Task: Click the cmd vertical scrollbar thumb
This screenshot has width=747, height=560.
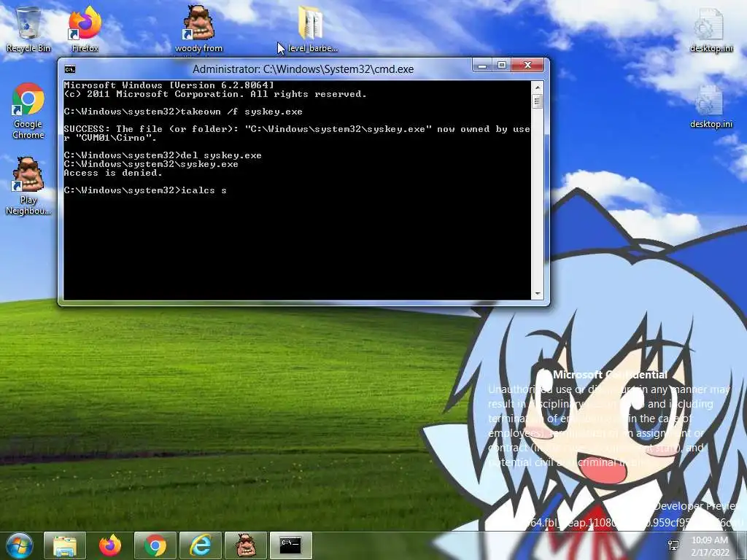Action: (x=538, y=101)
